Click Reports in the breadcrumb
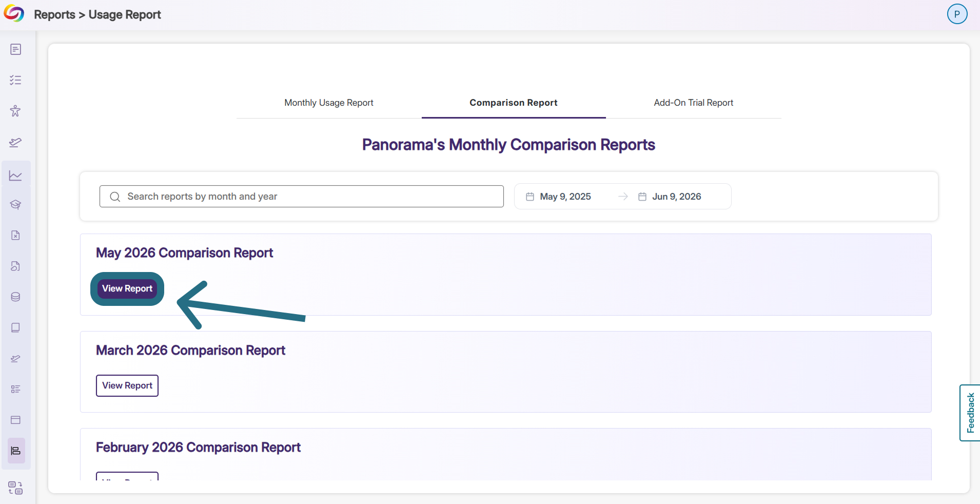The image size is (980, 504). pos(54,14)
